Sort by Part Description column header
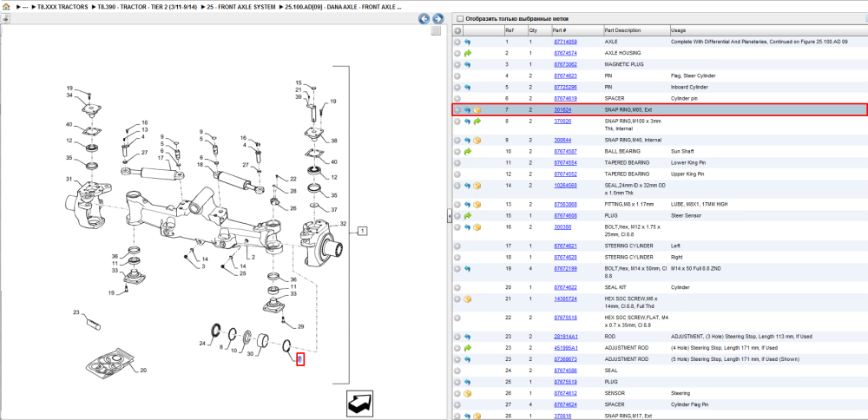Viewport: 868px width, 420px height. (x=622, y=30)
